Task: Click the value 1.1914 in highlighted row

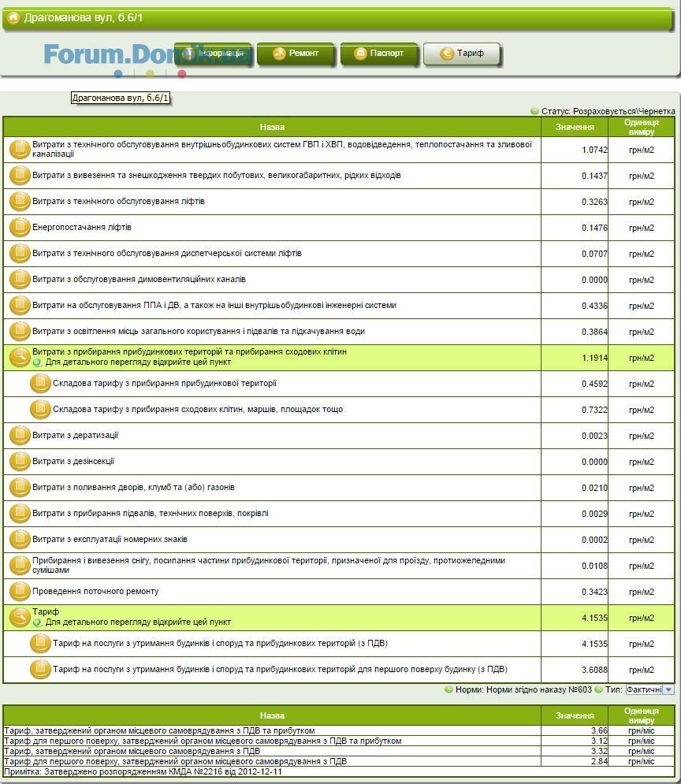Action: pos(594,358)
